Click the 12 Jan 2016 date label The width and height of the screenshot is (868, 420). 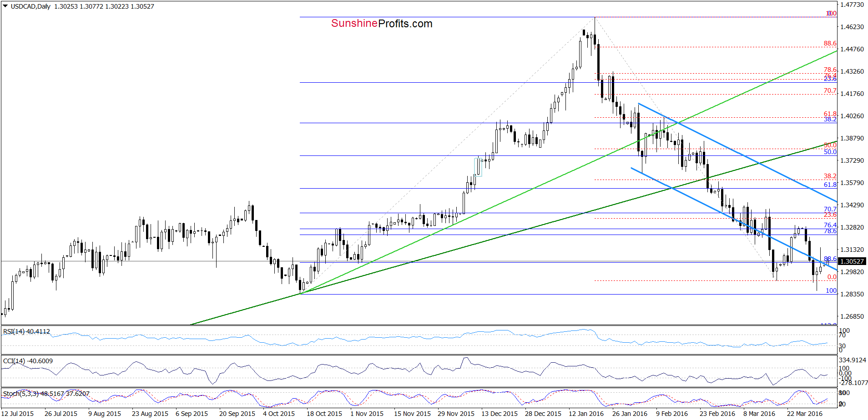(x=586, y=414)
